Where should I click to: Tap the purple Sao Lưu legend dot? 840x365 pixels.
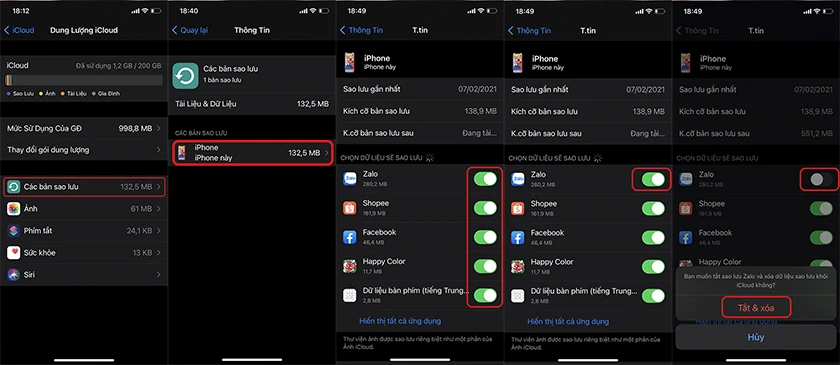pos(8,93)
